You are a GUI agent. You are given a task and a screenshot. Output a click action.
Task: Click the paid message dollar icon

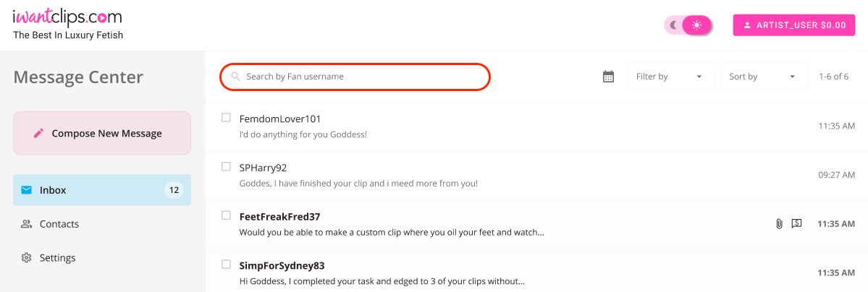click(796, 223)
